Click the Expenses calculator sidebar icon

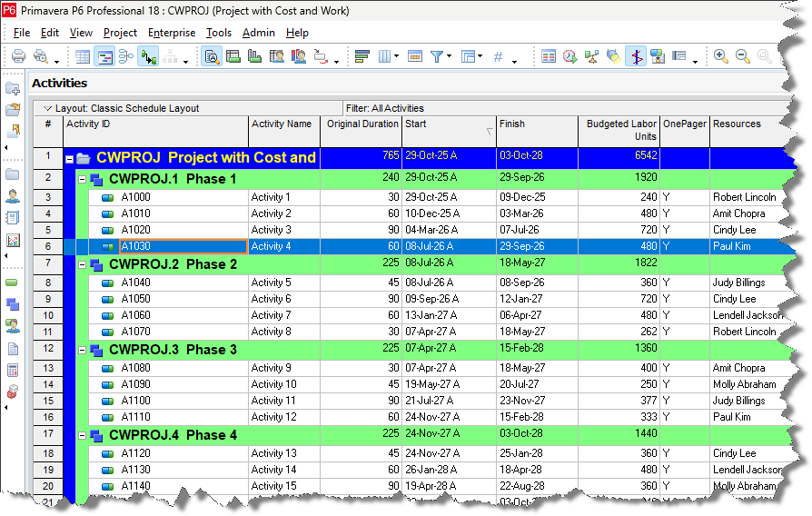(13, 370)
